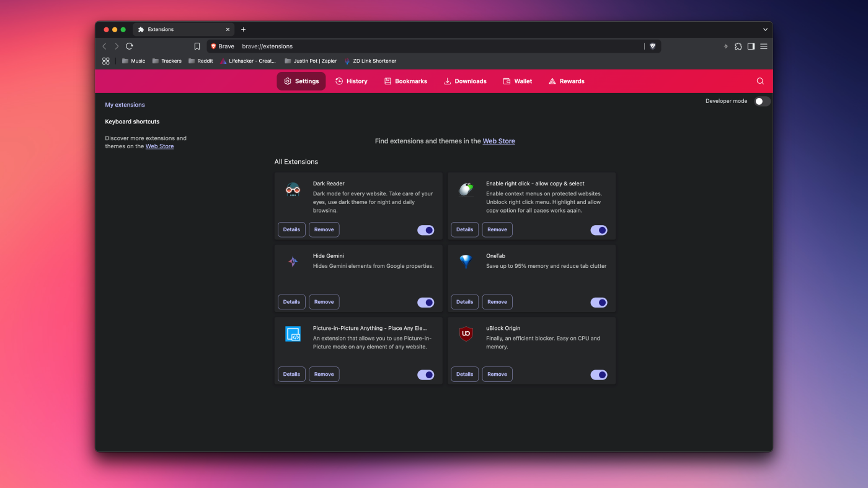Switch to the History tab
The width and height of the screenshot is (868, 488).
352,81
